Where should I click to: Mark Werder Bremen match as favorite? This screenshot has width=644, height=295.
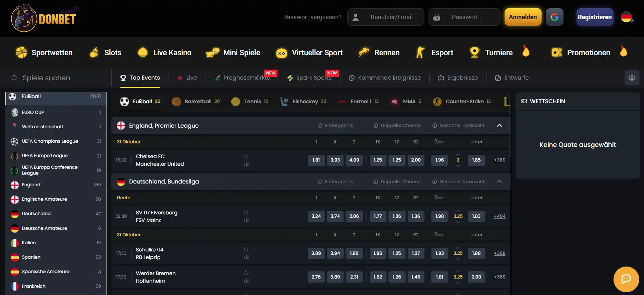[246, 273]
